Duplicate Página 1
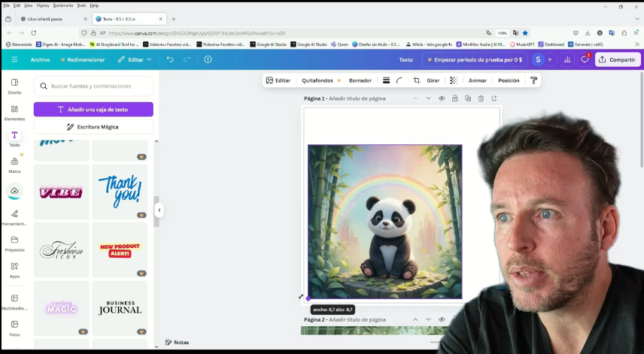The height and width of the screenshot is (354, 644). [x=468, y=98]
